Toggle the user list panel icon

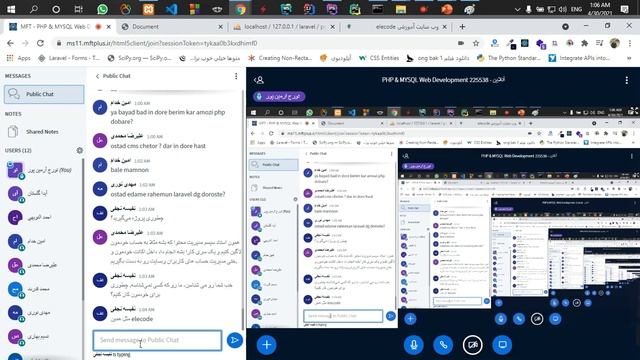[x=259, y=80]
